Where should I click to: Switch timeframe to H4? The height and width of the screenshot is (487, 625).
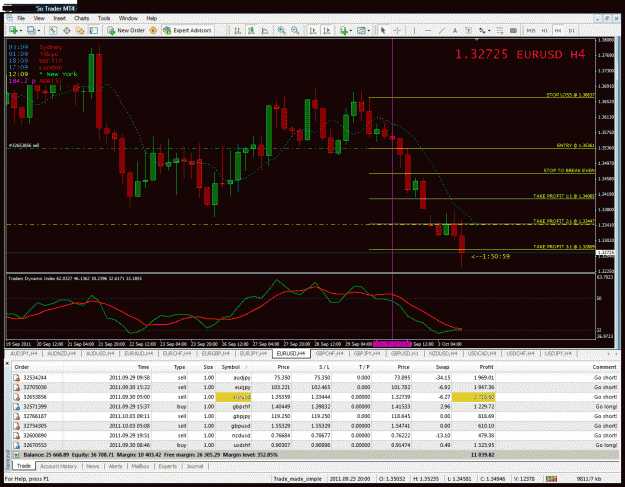pos(558,31)
